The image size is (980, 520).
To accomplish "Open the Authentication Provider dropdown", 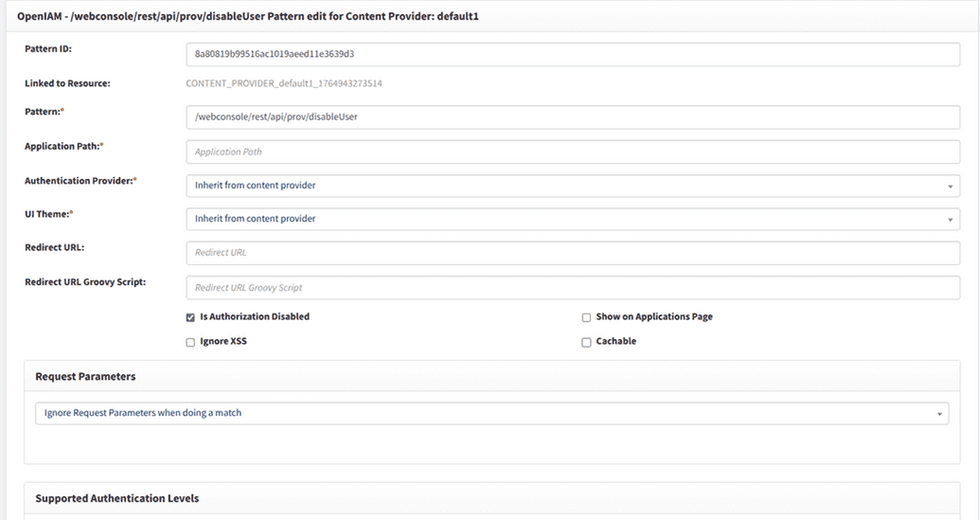I will pyautogui.click(x=573, y=186).
